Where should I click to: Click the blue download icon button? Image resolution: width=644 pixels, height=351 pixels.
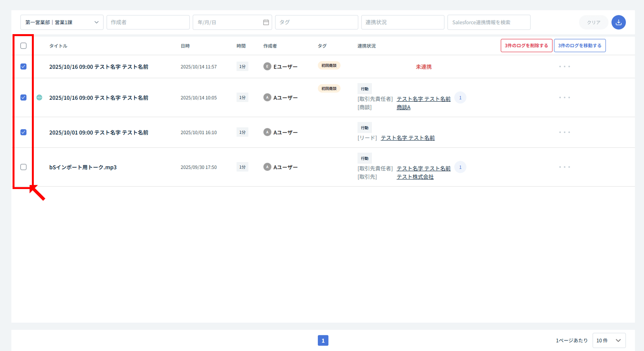pyautogui.click(x=618, y=22)
